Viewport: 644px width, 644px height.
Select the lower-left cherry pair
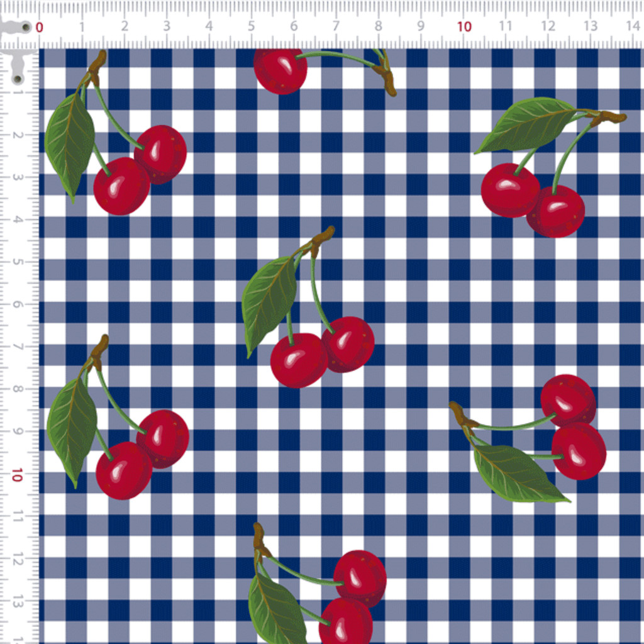[x=118, y=417]
